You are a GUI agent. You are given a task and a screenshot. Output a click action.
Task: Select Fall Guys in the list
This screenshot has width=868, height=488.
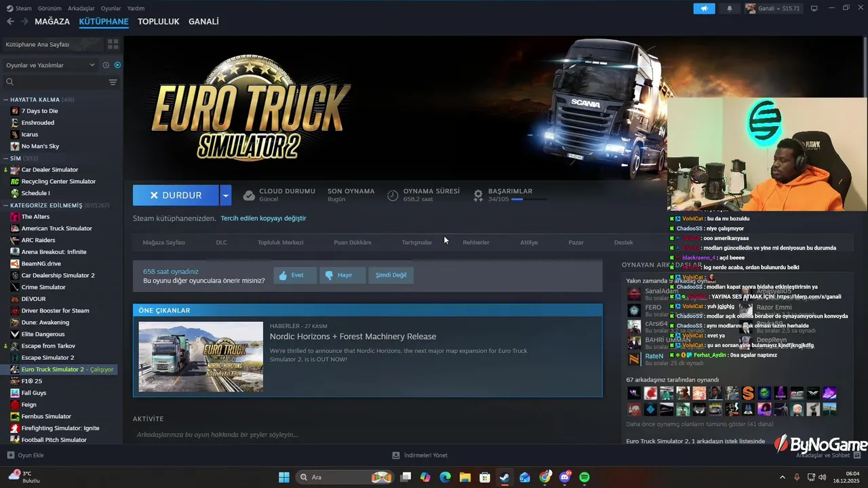click(34, 393)
